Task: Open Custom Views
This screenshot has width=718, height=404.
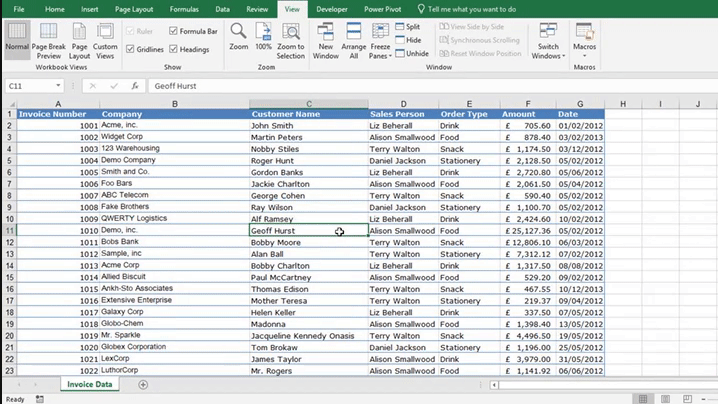Action: pos(105,40)
